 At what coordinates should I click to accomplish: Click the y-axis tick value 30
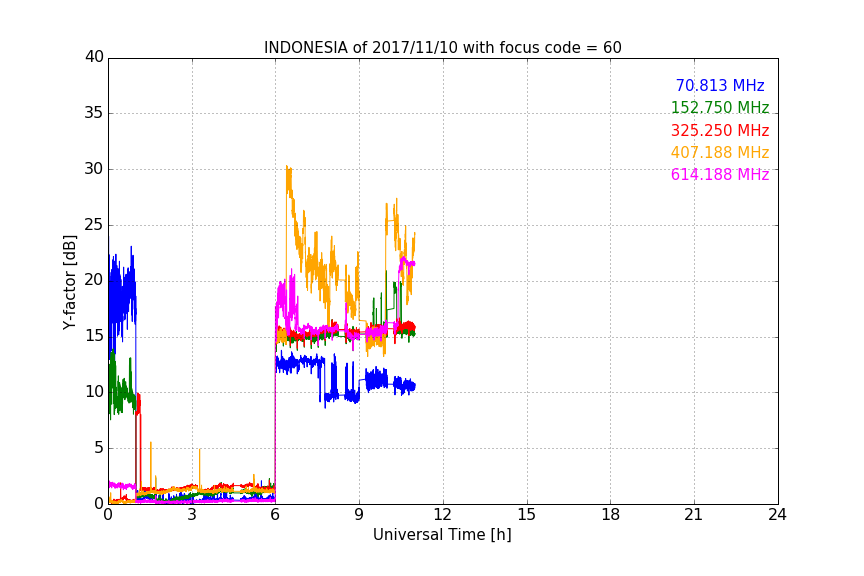pos(94,169)
